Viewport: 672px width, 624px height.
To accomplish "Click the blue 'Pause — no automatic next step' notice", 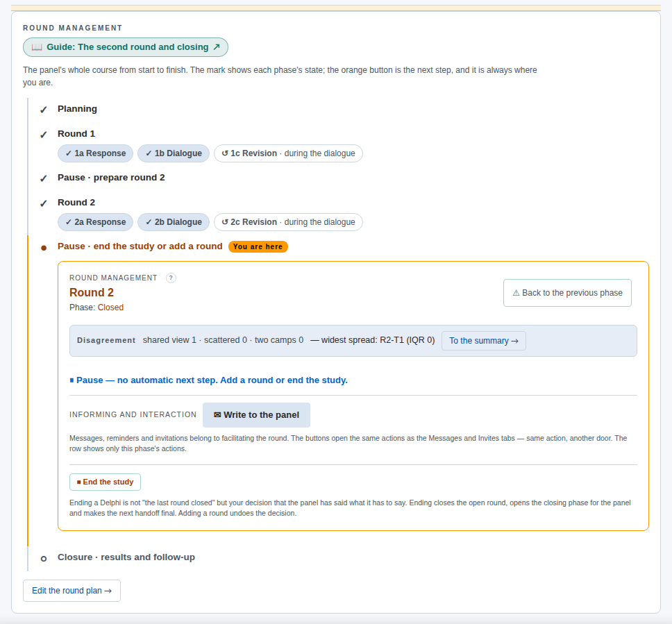I will click(209, 380).
